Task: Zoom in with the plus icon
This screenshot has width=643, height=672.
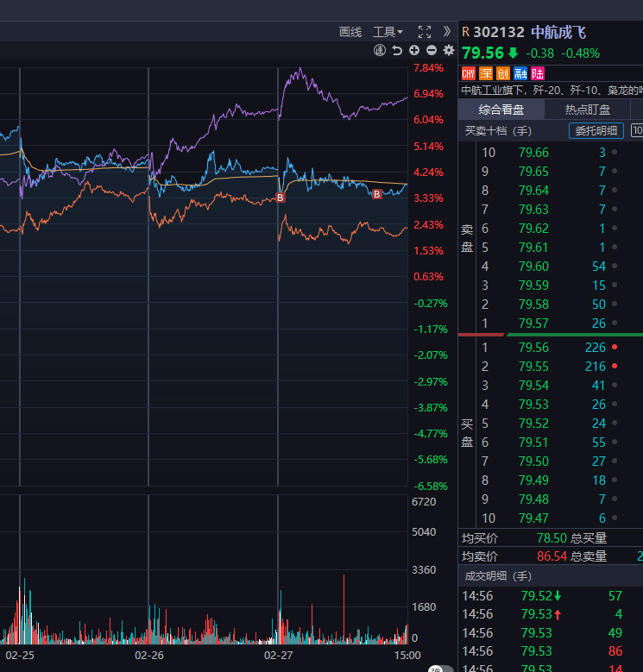Action: (x=414, y=51)
